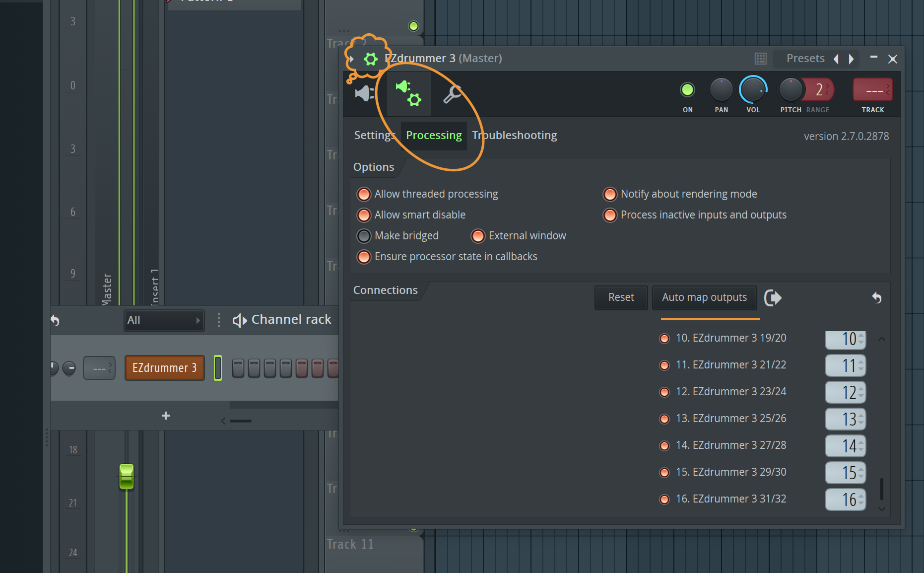Viewport: 924px width, 573px height.
Task: Click the VOL knob
Action: coord(753,90)
